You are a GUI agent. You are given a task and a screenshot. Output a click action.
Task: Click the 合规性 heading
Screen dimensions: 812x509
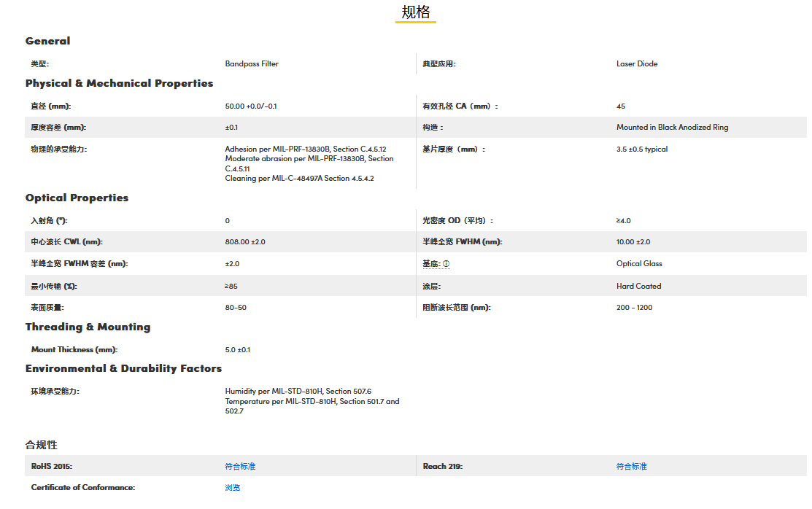click(x=42, y=445)
